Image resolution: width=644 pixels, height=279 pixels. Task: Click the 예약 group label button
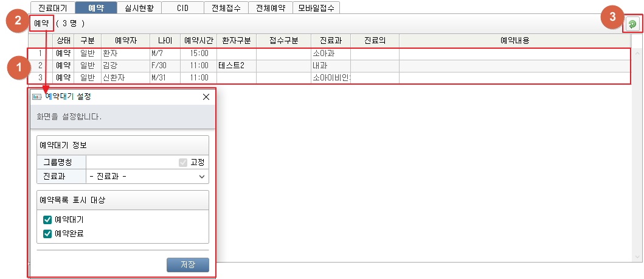point(41,23)
